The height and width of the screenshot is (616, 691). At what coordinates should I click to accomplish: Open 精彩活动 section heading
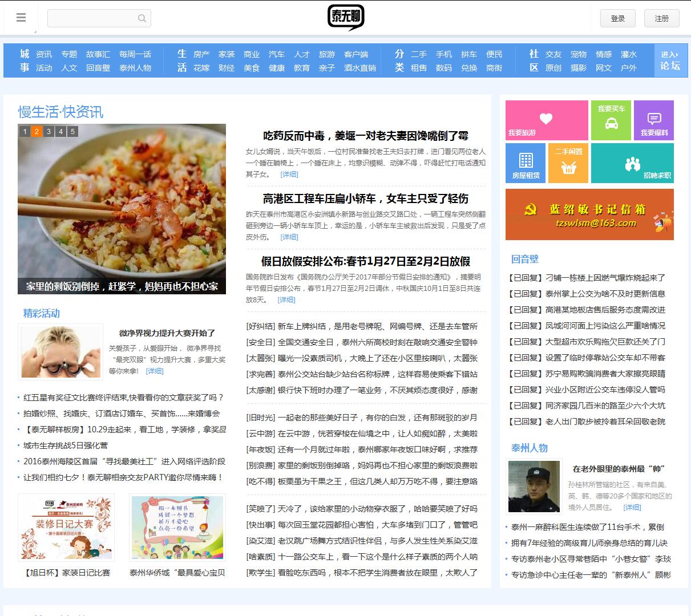click(42, 313)
